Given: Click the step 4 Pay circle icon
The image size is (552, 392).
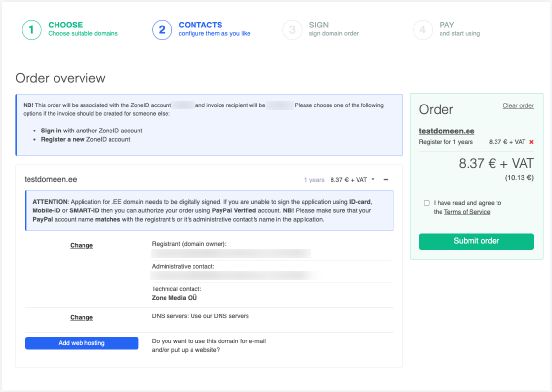Looking at the screenshot, I should point(423,30).
